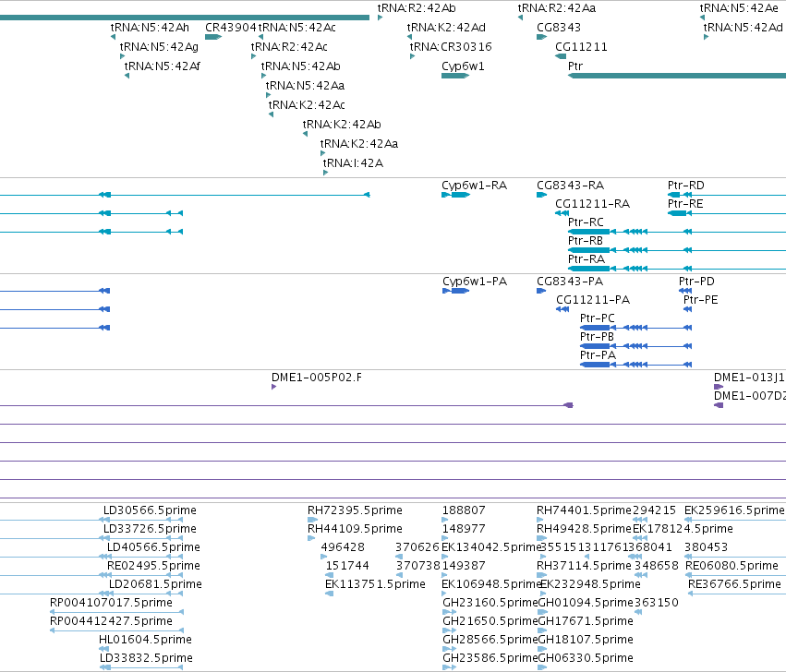Click the CR43904 gene label
786x672 pixels.
coord(231,28)
